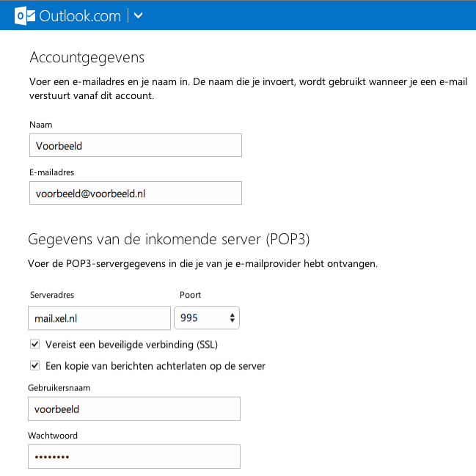Screen dimensions: 476x476
Task: Click the Wachtwoord password field
Action: pos(134,456)
